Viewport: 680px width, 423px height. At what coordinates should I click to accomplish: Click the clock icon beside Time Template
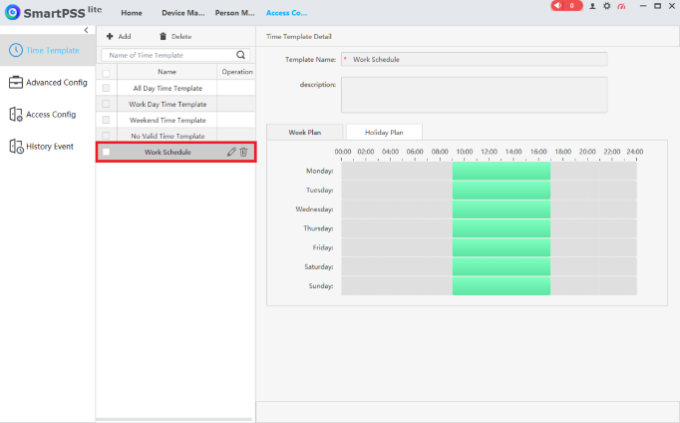[16, 50]
